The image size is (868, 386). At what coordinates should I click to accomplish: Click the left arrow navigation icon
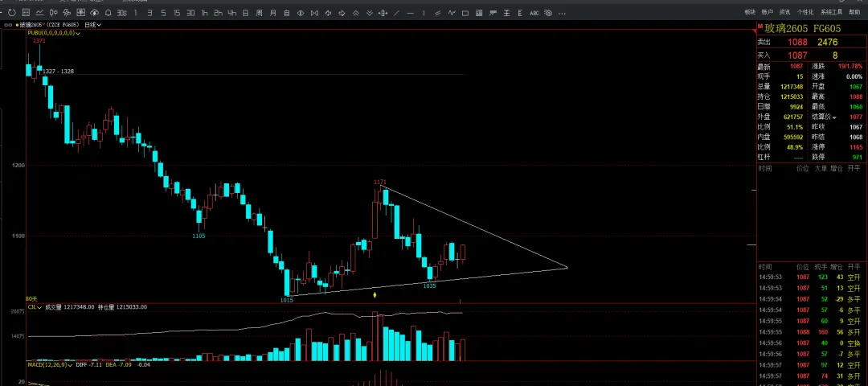click(328, 12)
